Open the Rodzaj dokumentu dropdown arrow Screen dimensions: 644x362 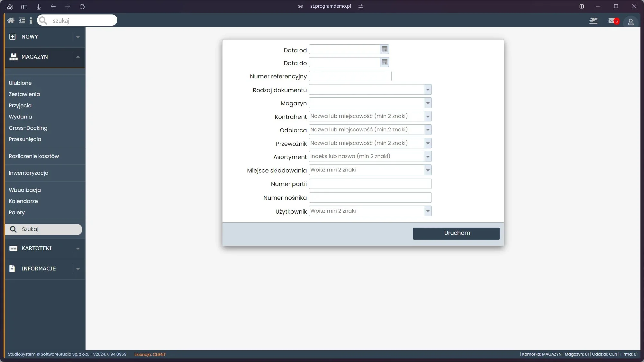pyautogui.click(x=428, y=90)
